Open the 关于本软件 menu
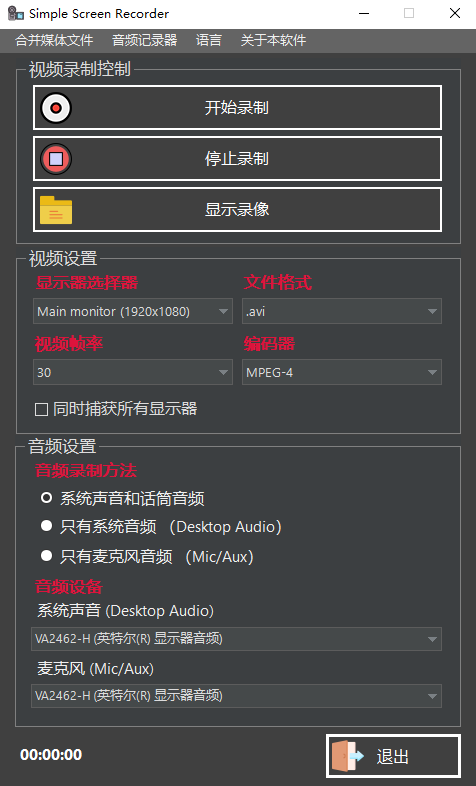Screen dimensions: 476x786 point(273,40)
